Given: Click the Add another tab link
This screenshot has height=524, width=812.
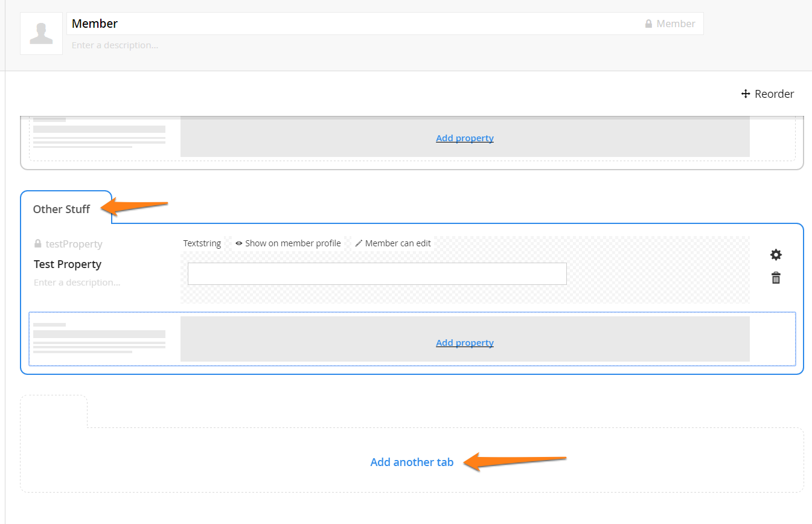Looking at the screenshot, I should click(x=412, y=462).
